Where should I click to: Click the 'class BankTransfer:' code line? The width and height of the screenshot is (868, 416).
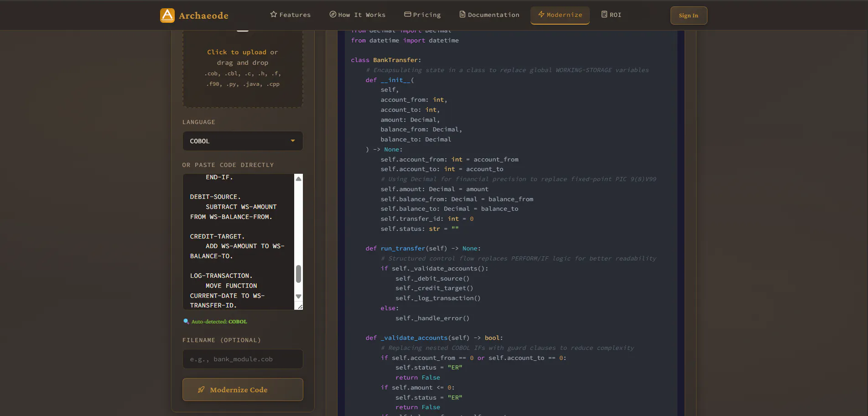[x=386, y=60]
